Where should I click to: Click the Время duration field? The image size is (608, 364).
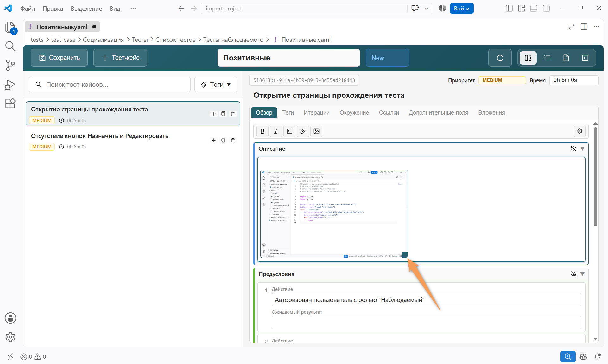click(x=574, y=80)
